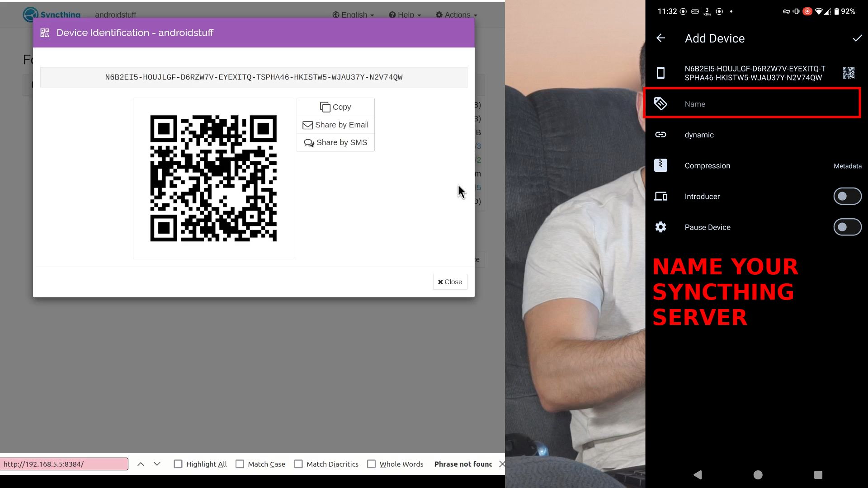868x488 pixels.
Task: Confirm Add Device with the checkmark
Action: click(857, 38)
